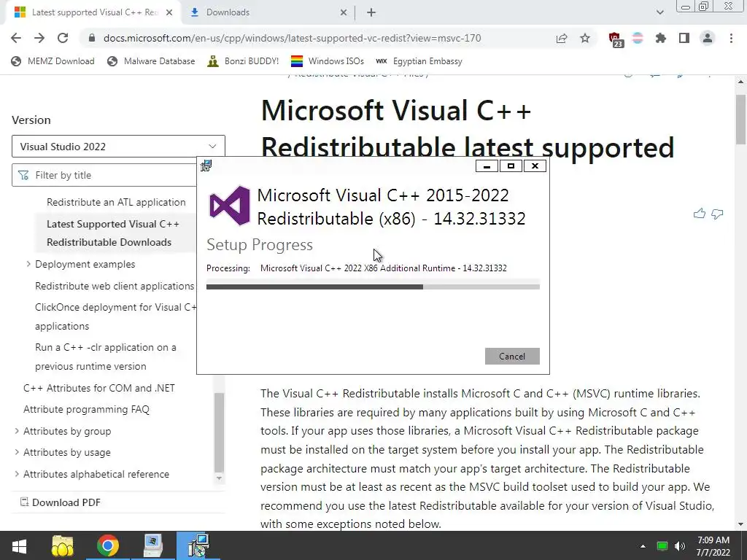Image resolution: width=747 pixels, height=560 pixels.
Task: Open the Chrome three-dot menu
Action: coord(731,38)
